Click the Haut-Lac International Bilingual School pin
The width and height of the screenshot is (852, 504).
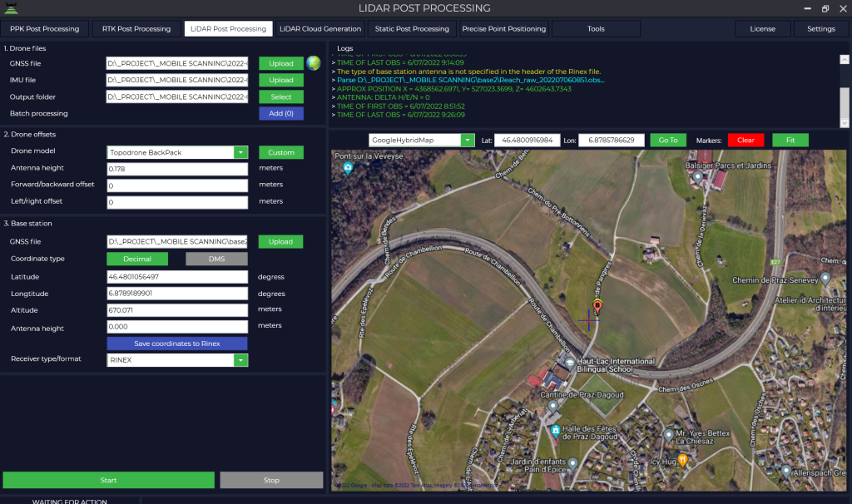[569, 363]
